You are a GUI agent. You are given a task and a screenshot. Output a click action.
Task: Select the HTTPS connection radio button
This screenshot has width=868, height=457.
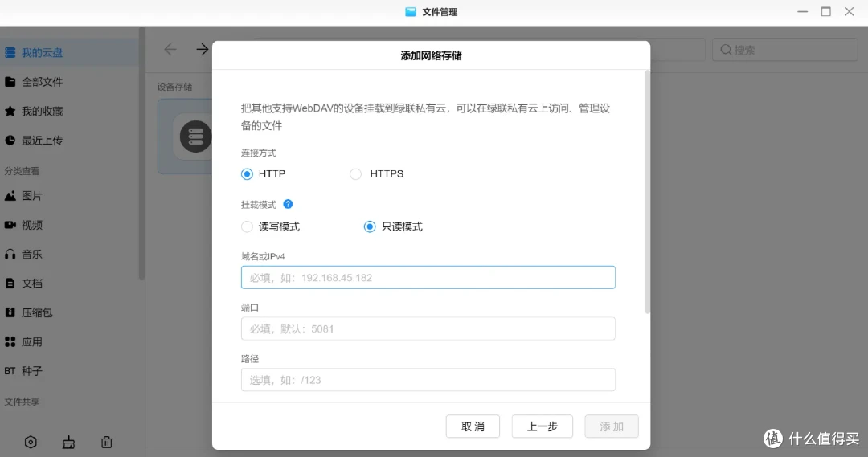pos(355,174)
